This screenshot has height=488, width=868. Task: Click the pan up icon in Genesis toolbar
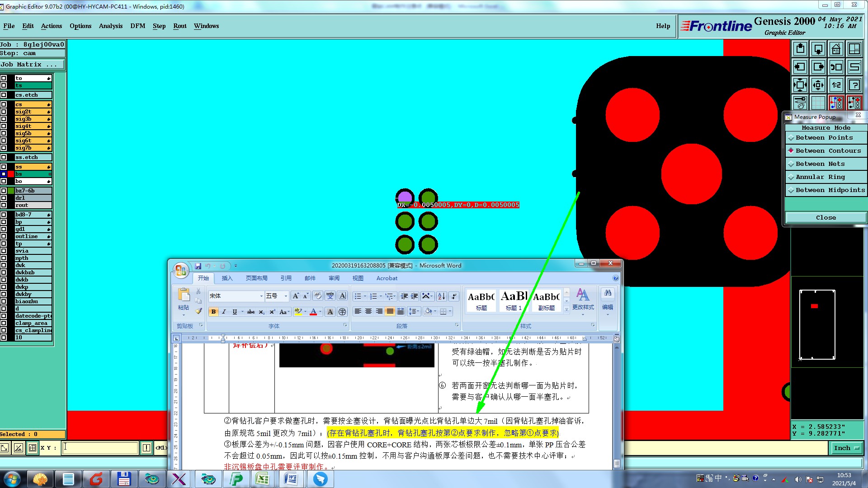point(800,49)
